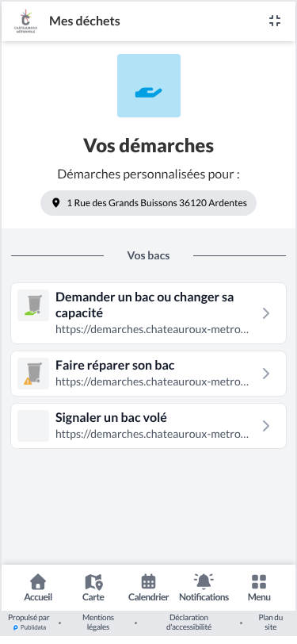Image resolution: width=297 pixels, height=644 pixels.
Task: Expand chevron beside 'Signaler un bac volé'
Action: point(266,426)
